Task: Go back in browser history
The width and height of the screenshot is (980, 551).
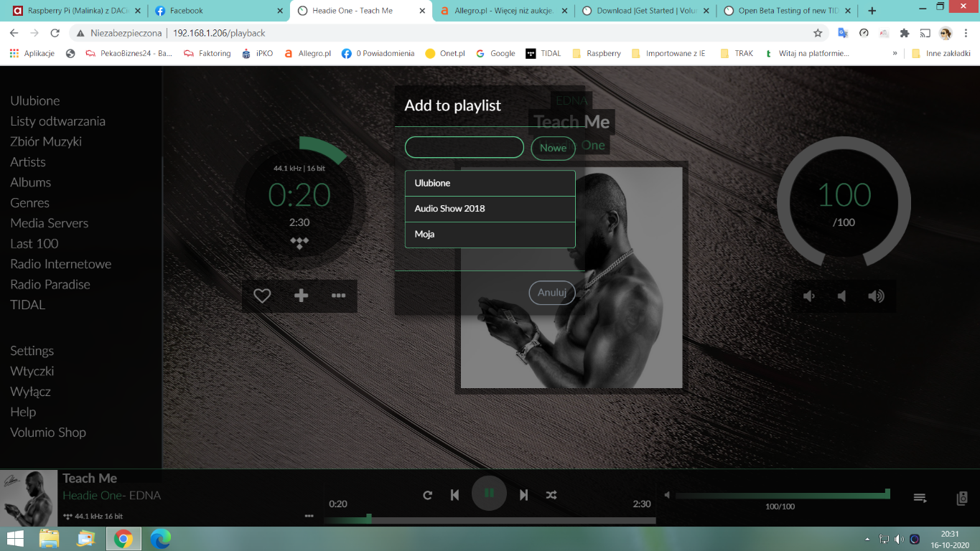Action: point(14,33)
